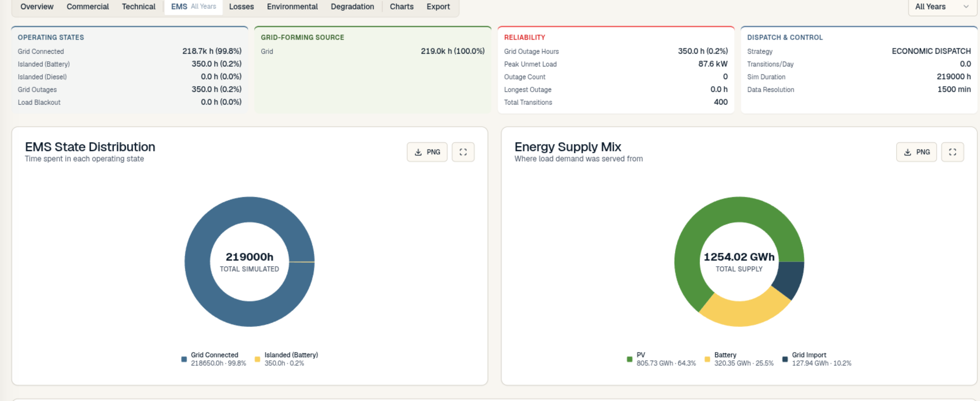Viewport: 980px width, 401px height.
Task: Click the Peak Unmet Load 87.6 kW value
Action: click(x=713, y=64)
